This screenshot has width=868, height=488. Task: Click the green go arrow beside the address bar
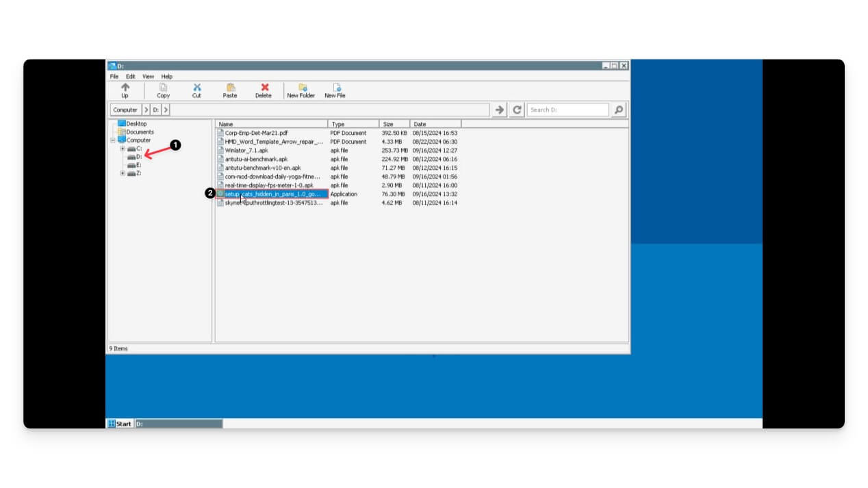point(499,110)
